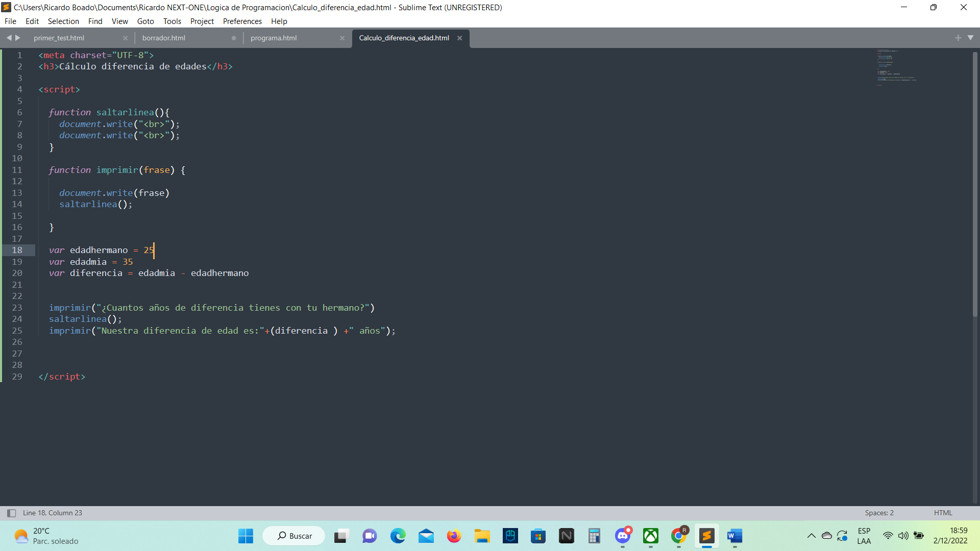Image resolution: width=980 pixels, height=551 pixels.
Task: Close the unsaved borrador.html tab
Action: (x=234, y=38)
